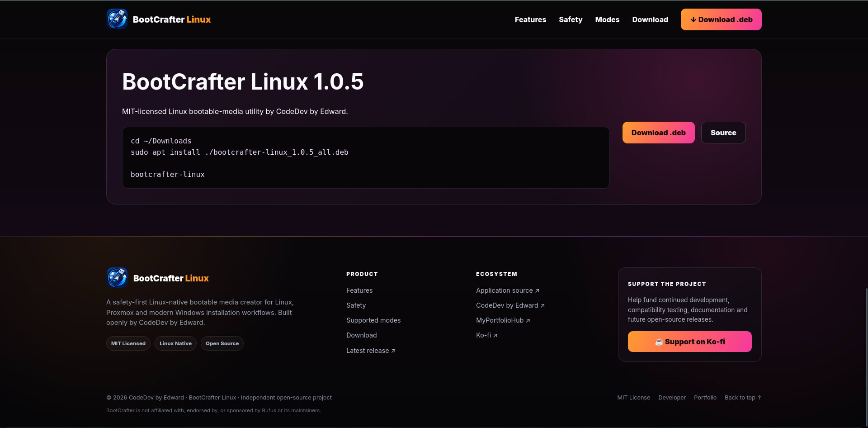Click the 'BootCrafter Linux 1.0.5' heading

coord(243,82)
